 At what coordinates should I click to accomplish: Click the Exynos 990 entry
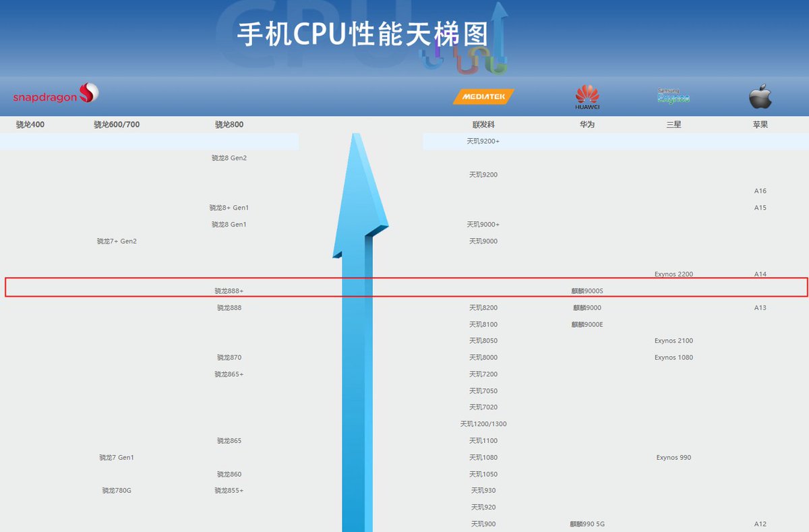coord(673,458)
